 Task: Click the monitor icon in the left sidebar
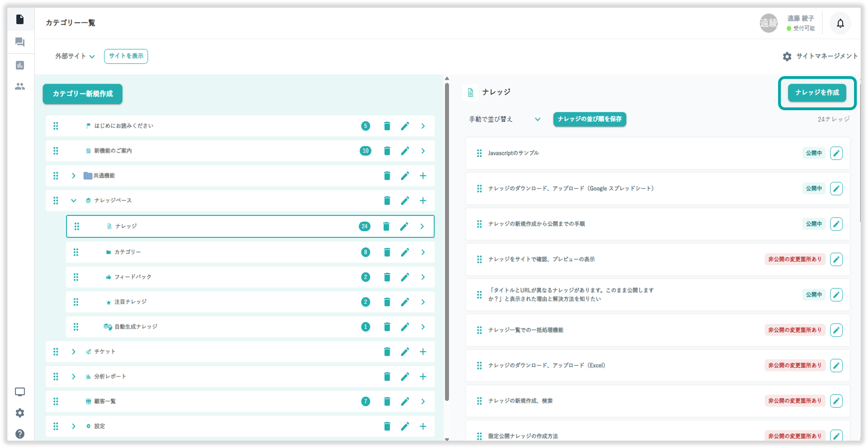coord(20,392)
